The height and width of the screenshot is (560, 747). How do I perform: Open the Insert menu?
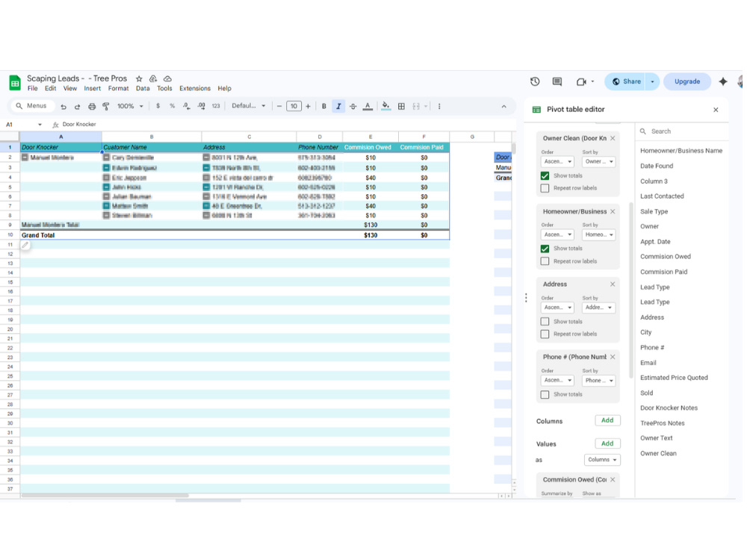tap(93, 89)
